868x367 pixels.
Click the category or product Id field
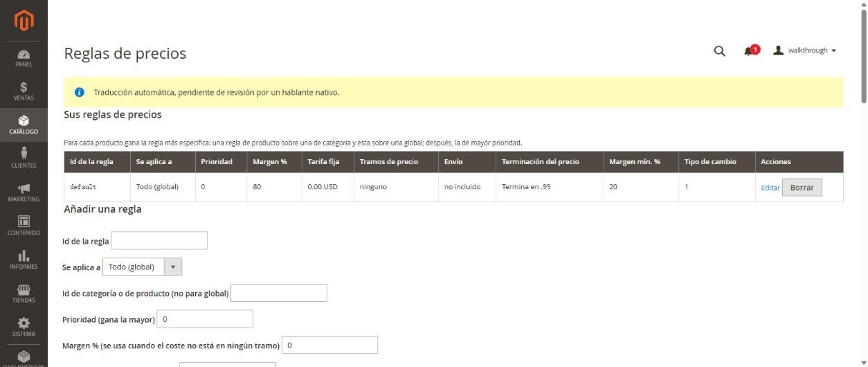[278, 294]
